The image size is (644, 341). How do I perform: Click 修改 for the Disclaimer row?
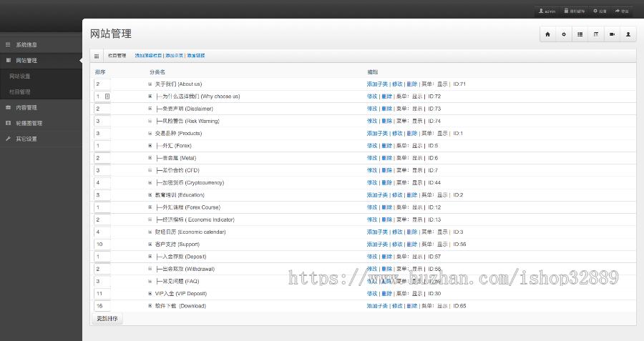point(372,109)
